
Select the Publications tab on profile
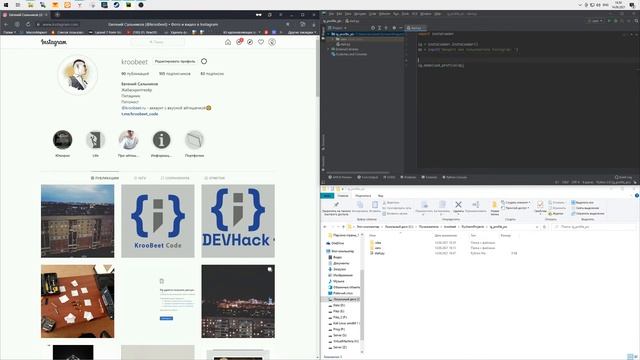(105, 178)
